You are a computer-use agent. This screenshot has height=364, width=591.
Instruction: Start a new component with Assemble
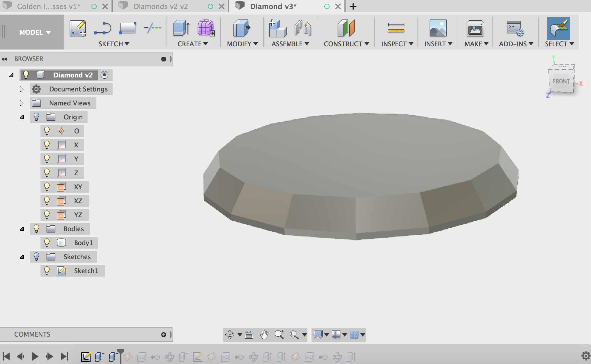277,28
